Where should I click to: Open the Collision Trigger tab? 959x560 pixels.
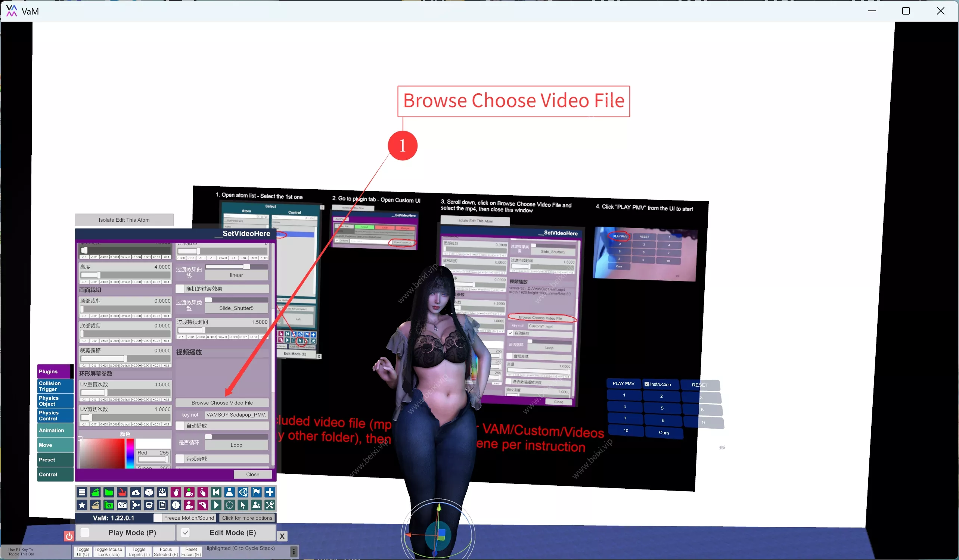pos(55,386)
